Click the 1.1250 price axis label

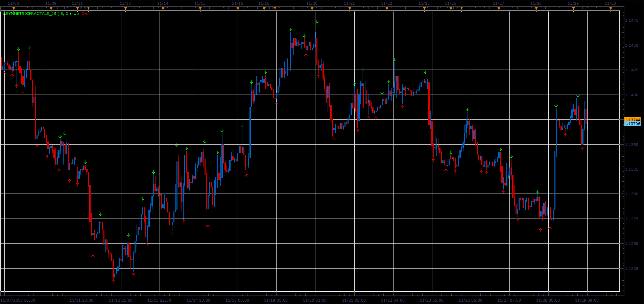(631, 244)
